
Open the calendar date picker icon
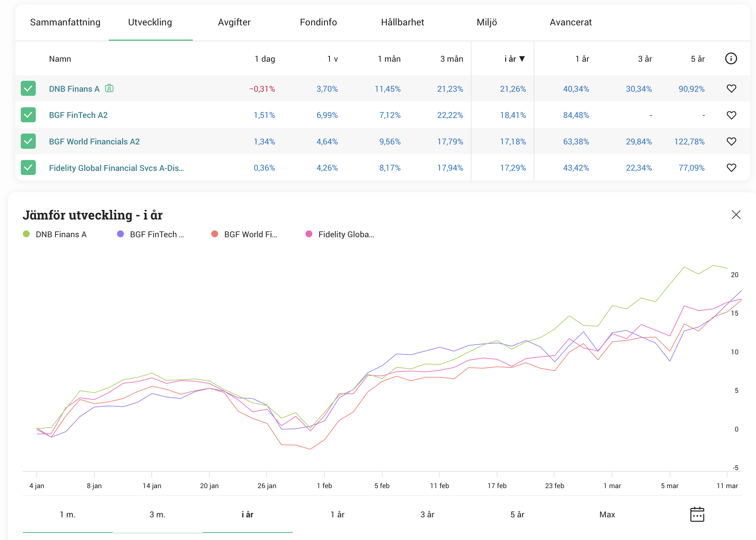pyautogui.click(x=697, y=514)
